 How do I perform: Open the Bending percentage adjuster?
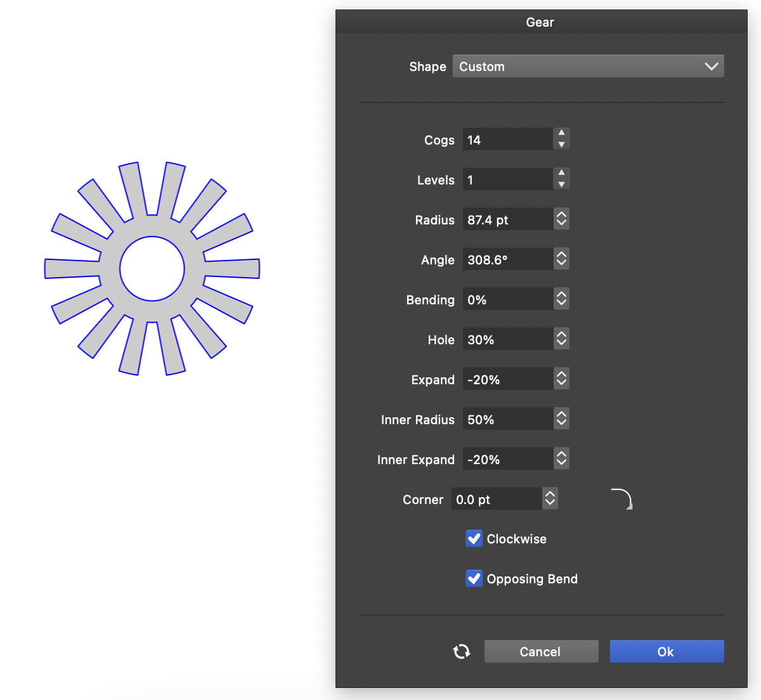[x=561, y=299]
